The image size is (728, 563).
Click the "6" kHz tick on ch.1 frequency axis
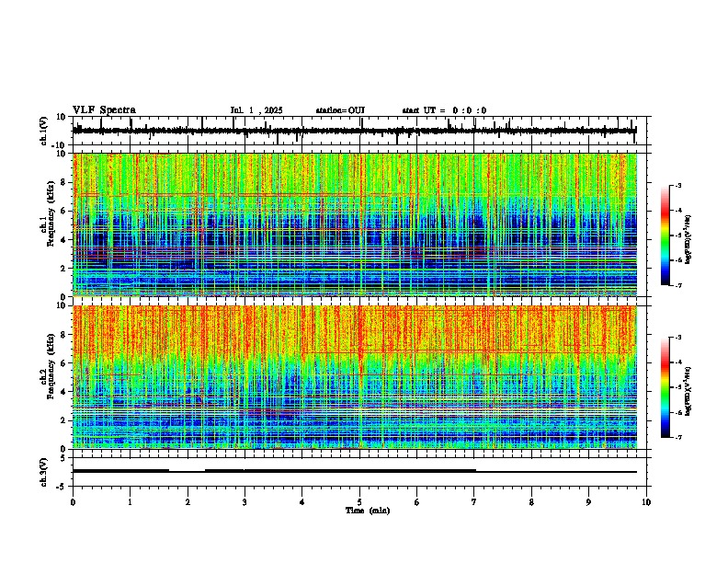(64, 211)
